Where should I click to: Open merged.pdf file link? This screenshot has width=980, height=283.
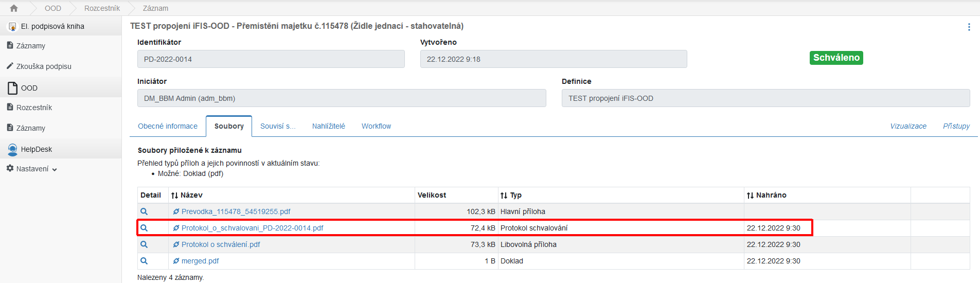coord(200,261)
